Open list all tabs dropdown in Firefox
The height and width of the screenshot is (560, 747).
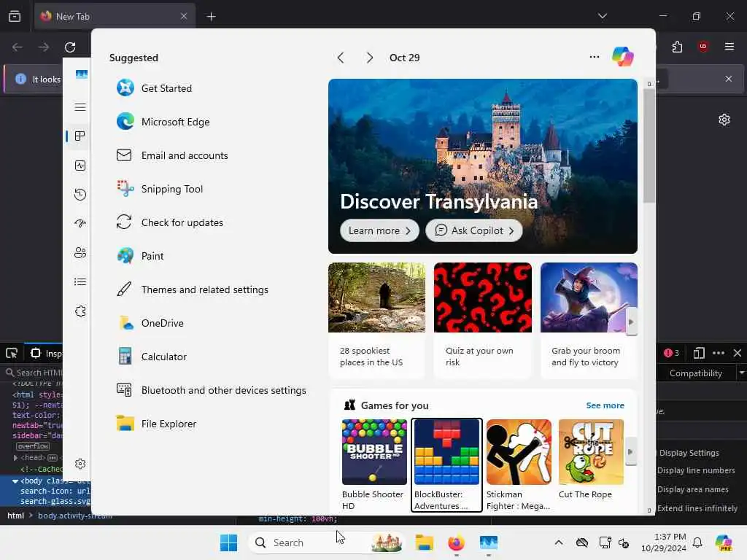click(x=603, y=16)
